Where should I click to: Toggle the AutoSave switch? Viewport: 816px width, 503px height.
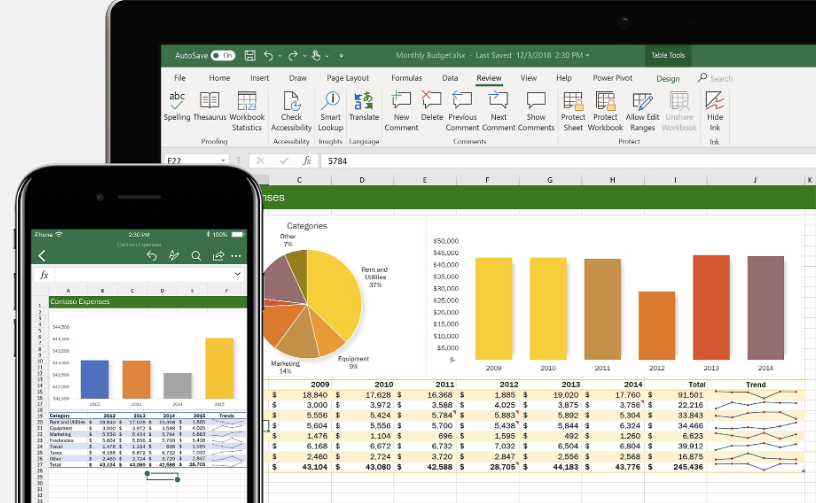coord(223,55)
